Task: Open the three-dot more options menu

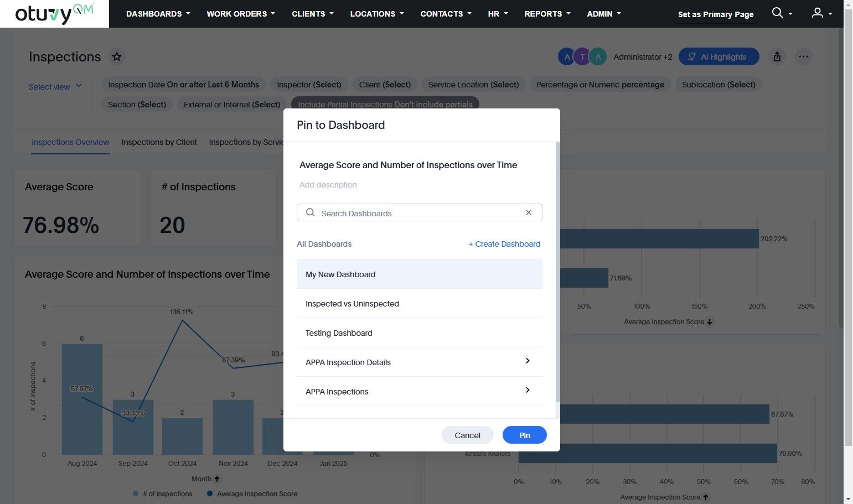Action: pyautogui.click(x=804, y=56)
